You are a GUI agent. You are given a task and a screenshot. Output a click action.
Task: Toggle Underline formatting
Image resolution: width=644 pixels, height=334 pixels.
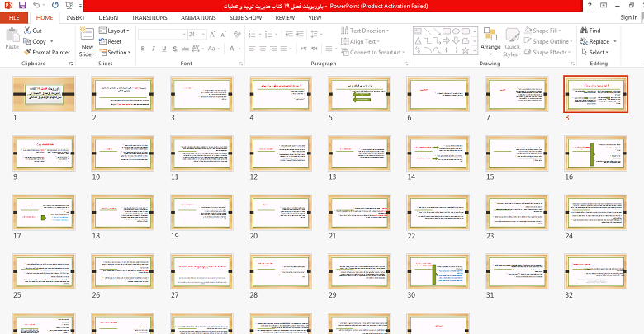pyautogui.click(x=163, y=49)
